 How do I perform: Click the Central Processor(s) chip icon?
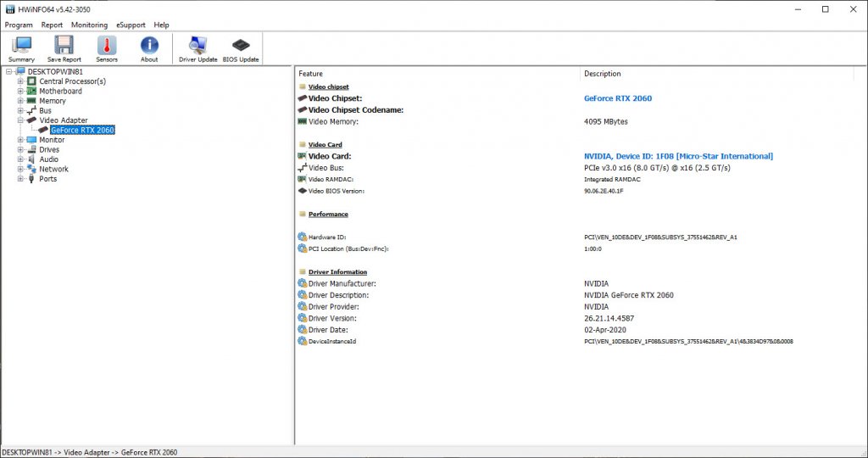[31, 81]
